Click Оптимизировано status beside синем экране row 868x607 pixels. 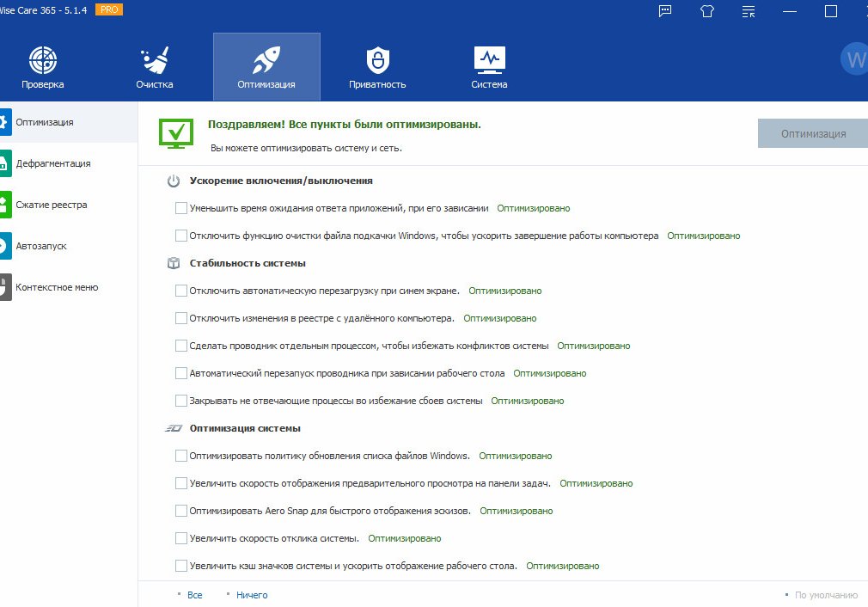click(504, 291)
